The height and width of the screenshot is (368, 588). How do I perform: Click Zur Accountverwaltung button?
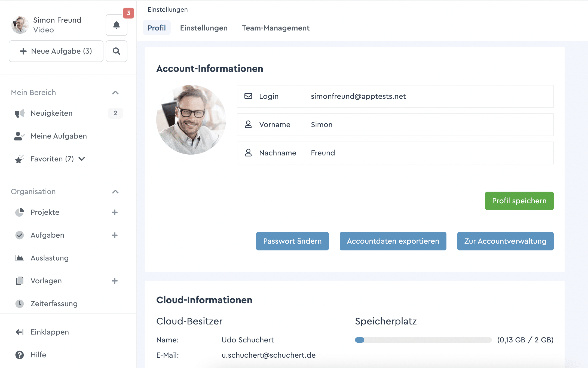pyautogui.click(x=505, y=241)
